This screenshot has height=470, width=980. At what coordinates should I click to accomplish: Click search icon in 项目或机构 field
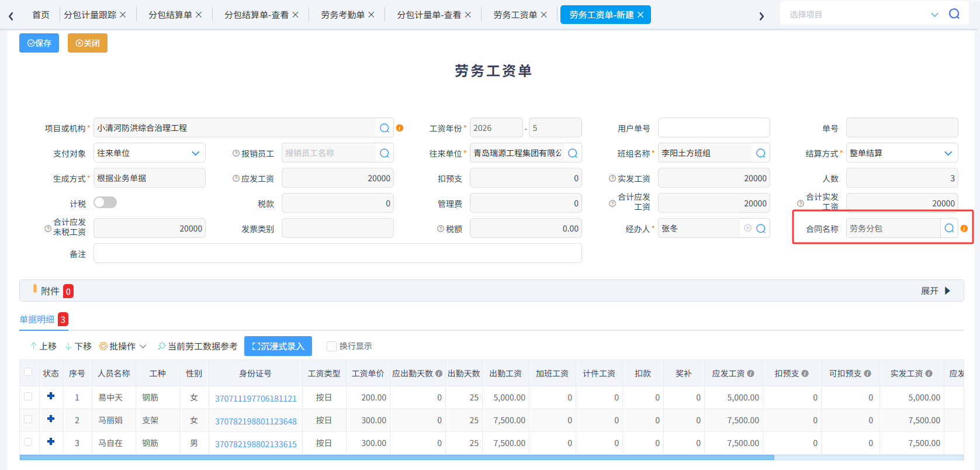385,128
